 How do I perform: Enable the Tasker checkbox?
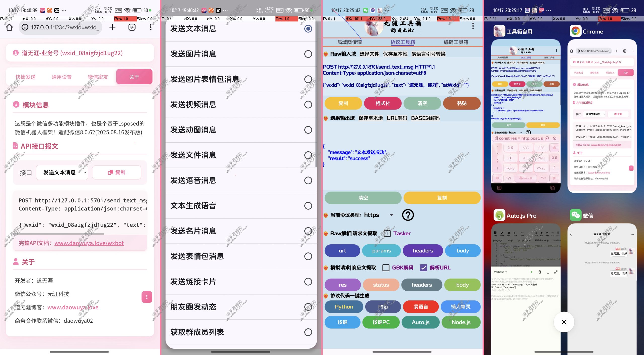tap(387, 234)
